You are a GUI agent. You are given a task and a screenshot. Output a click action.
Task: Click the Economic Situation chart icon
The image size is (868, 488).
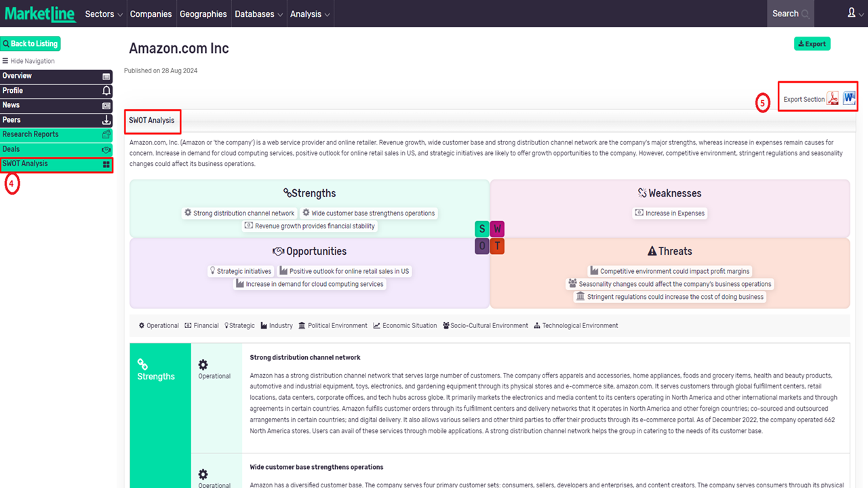click(x=376, y=325)
